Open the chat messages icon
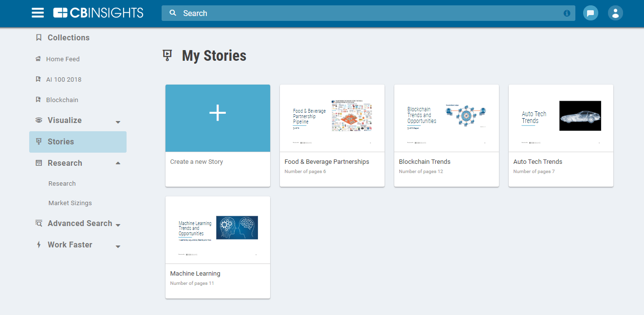Image resolution: width=644 pixels, height=315 pixels. (x=590, y=13)
